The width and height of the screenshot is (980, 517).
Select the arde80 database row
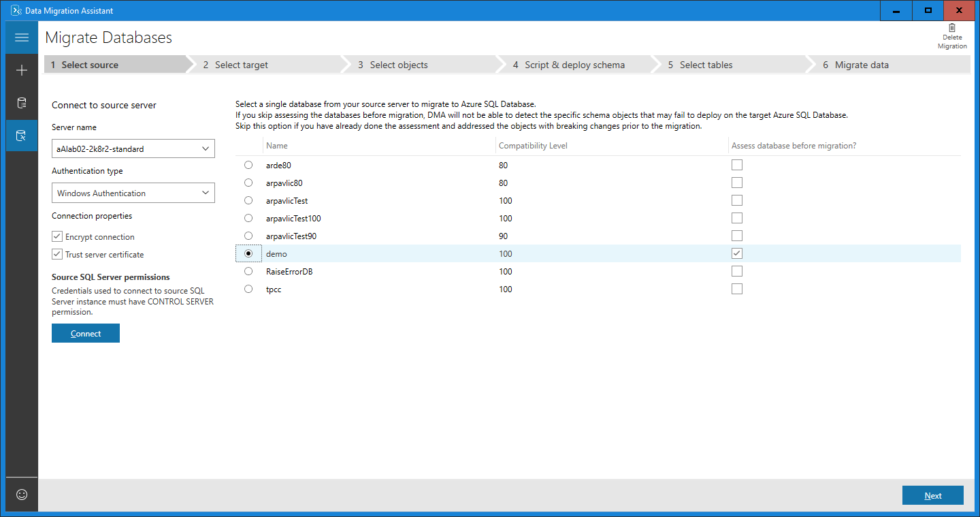248,164
